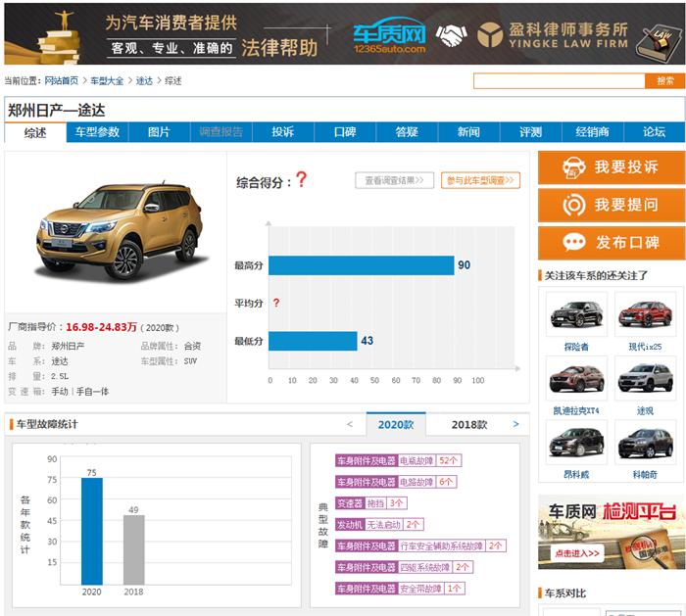
Task: Click the 四驱系统故障 2个 fault tag
Action: click(x=404, y=567)
